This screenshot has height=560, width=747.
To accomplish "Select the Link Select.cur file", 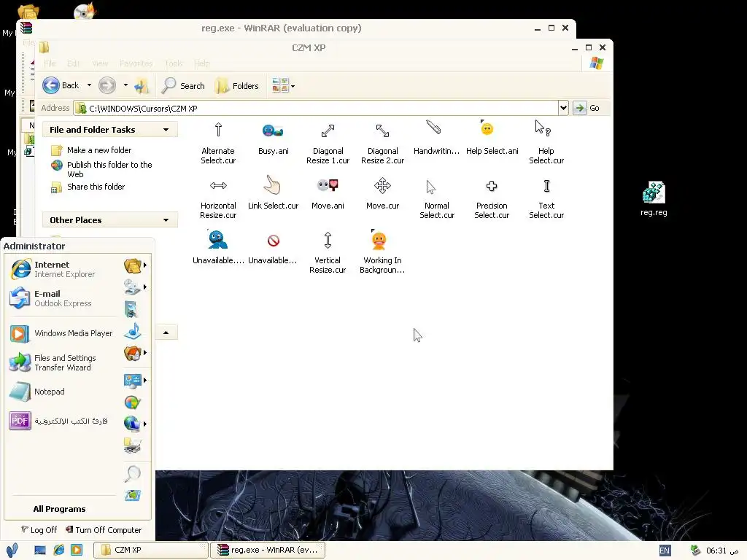I will click(273, 192).
